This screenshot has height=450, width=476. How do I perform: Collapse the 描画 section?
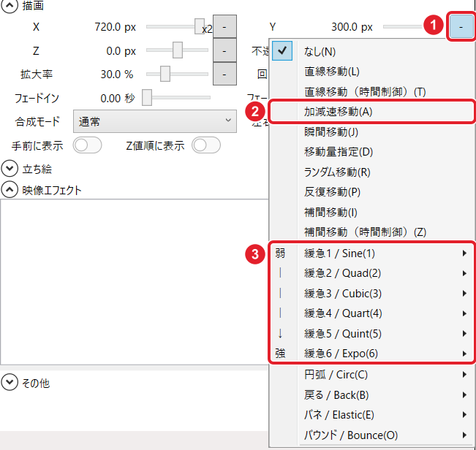(x=10, y=5)
